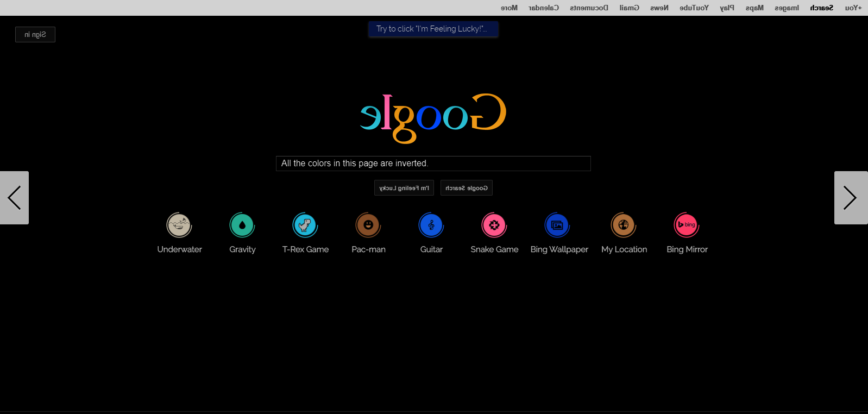Open the mirrored Images menu item
Screen dimensions: 868x414
pos(787,8)
